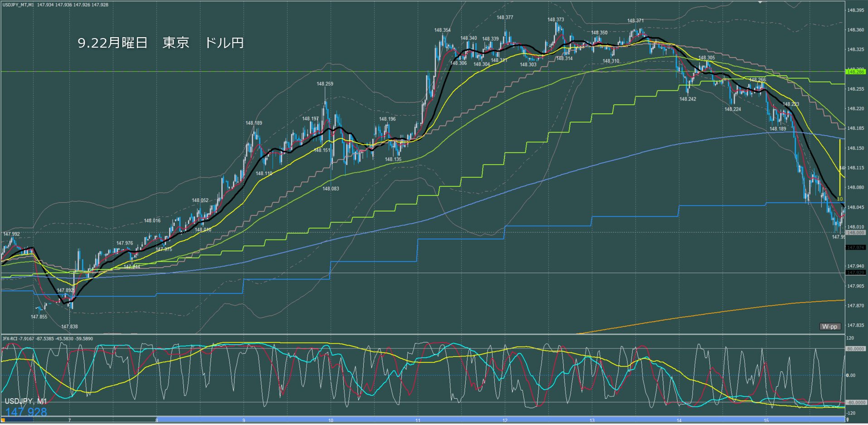Viewport: 868px width, 425px height.
Task: Click the -80.0000 RCI level tag
Action: (855, 402)
